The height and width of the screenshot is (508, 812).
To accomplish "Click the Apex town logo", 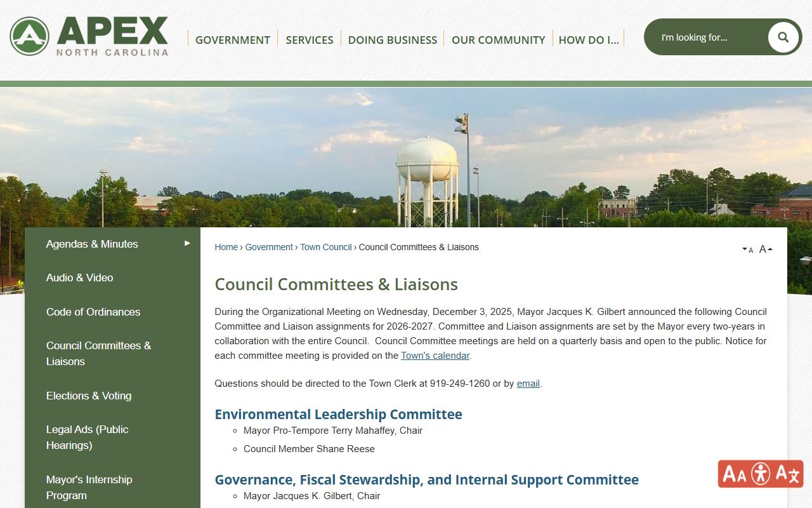I will tap(89, 36).
